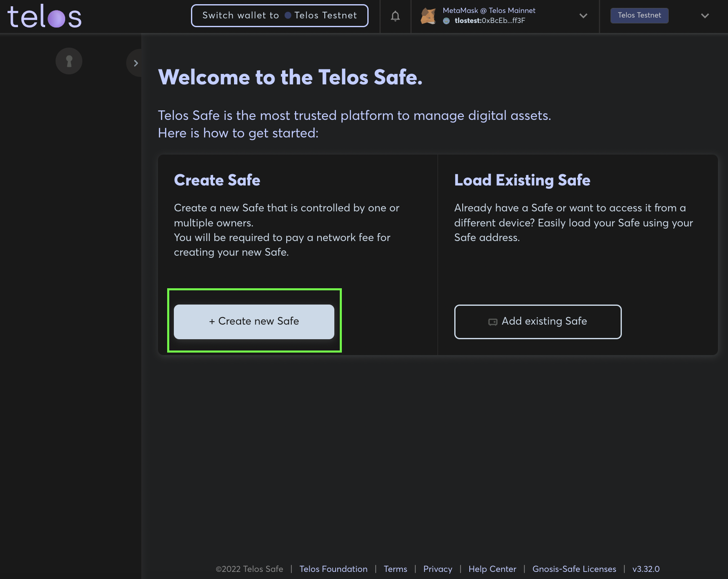The width and height of the screenshot is (728, 579).
Task: Open the notifications bell
Action: point(395,16)
